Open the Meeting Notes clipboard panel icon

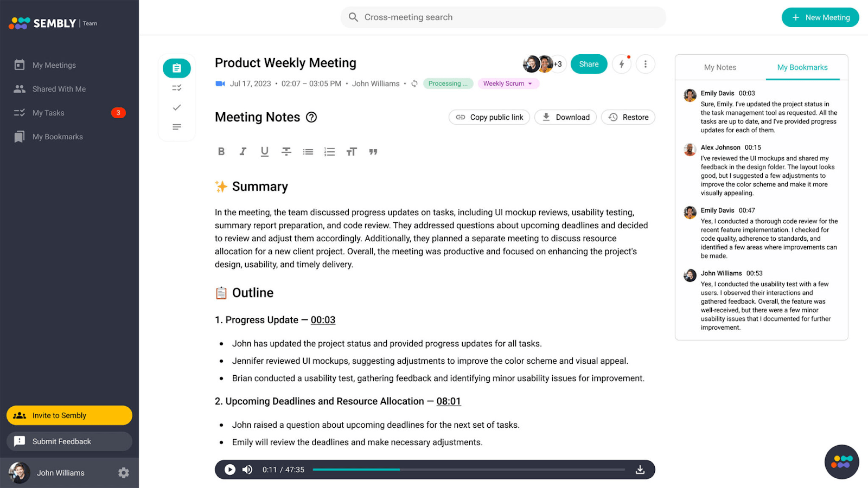pyautogui.click(x=176, y=68)
